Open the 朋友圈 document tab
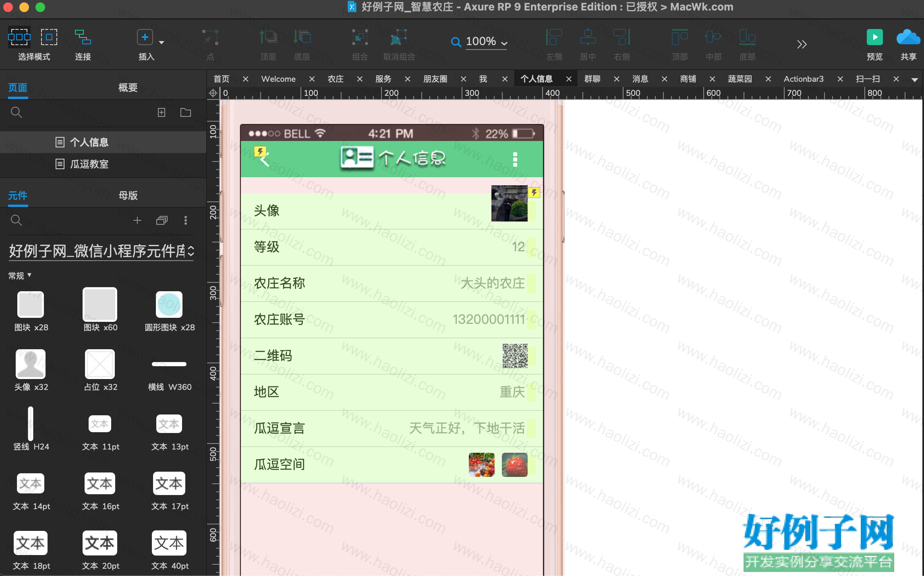This screenshot has width=924, height=576. [435, 79]
